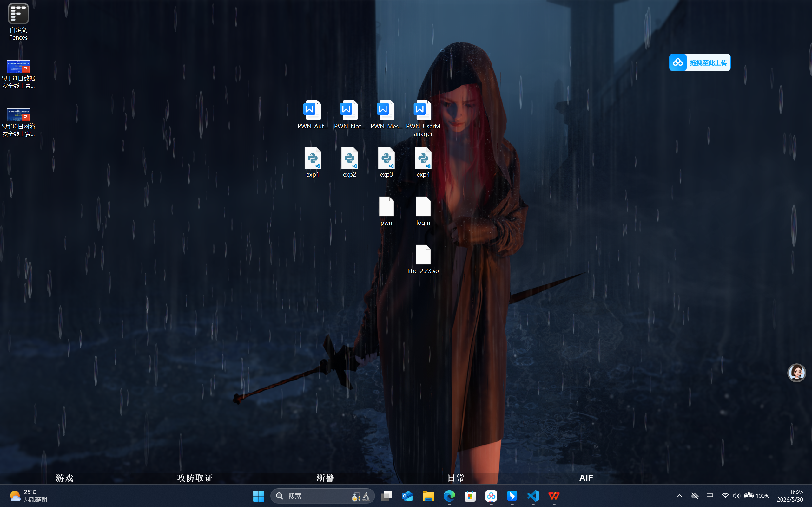
Task: Select the exp1 Python file
Action: [x=312, y=163]
